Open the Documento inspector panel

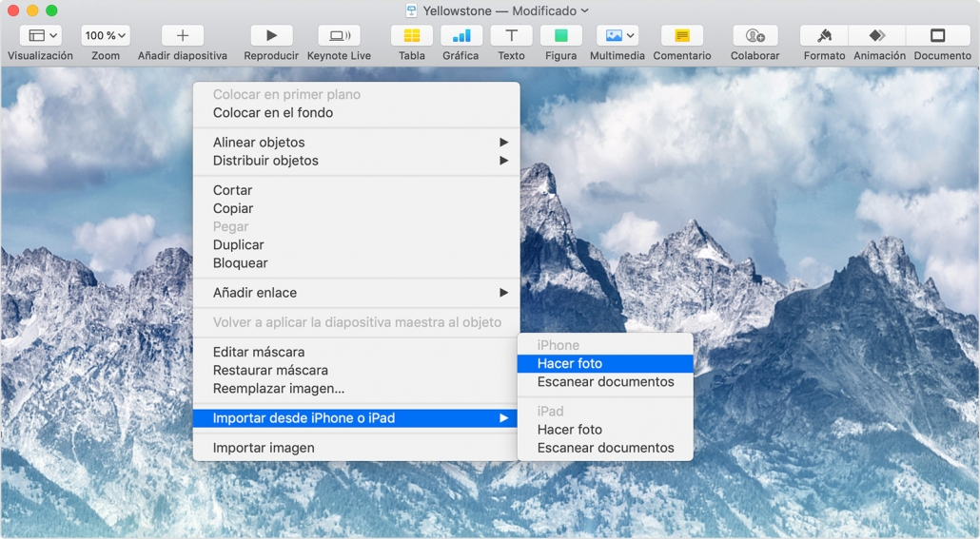938,35
